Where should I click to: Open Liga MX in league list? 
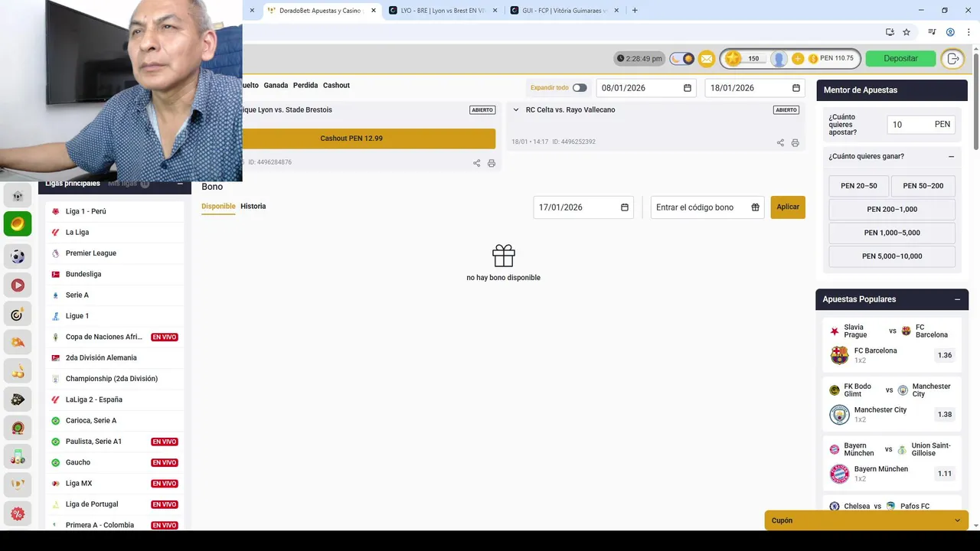tap(115, 484)
